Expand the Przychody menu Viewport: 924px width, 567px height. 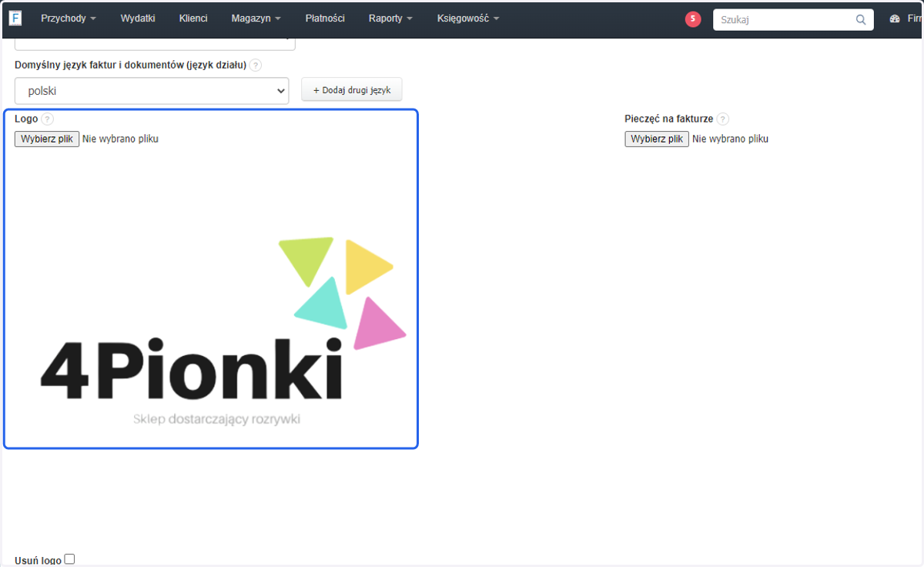[69, 18]
